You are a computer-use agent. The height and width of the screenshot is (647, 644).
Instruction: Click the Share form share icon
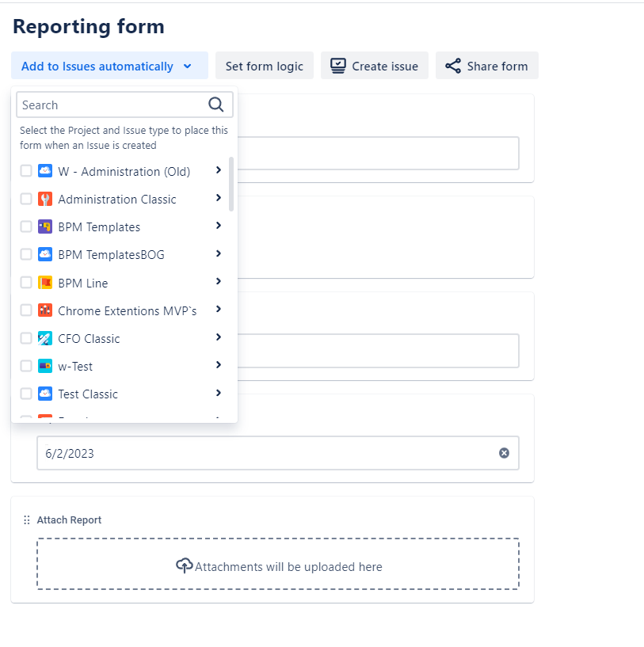[x=453, y=65]
